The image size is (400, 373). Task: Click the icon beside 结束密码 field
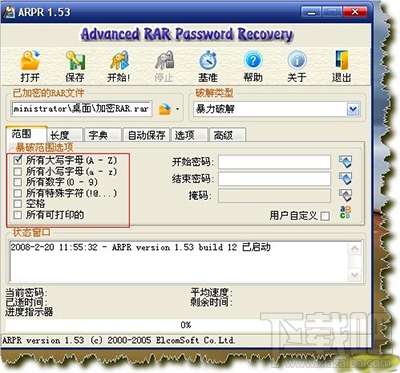345,179
